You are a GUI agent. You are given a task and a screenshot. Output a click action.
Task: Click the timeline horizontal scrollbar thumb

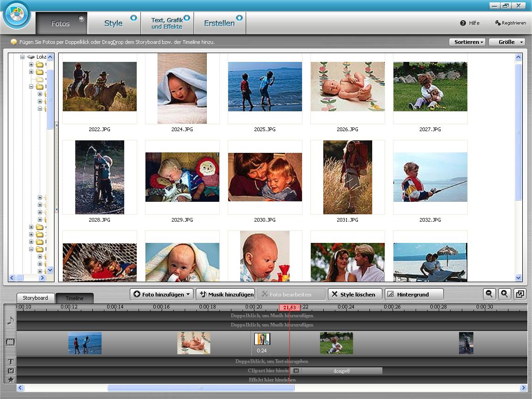point(200,388)
